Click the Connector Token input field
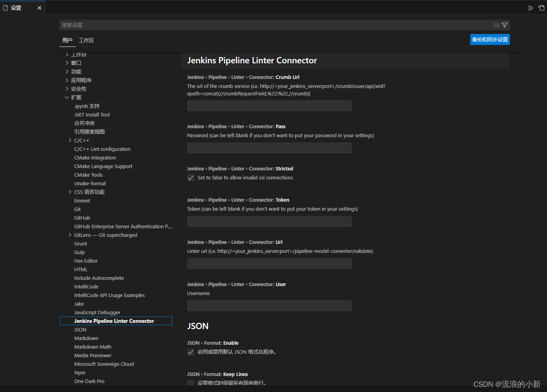The height and width of the screenshot is (392, 547). pyautogui.click(x=269, y=221)
